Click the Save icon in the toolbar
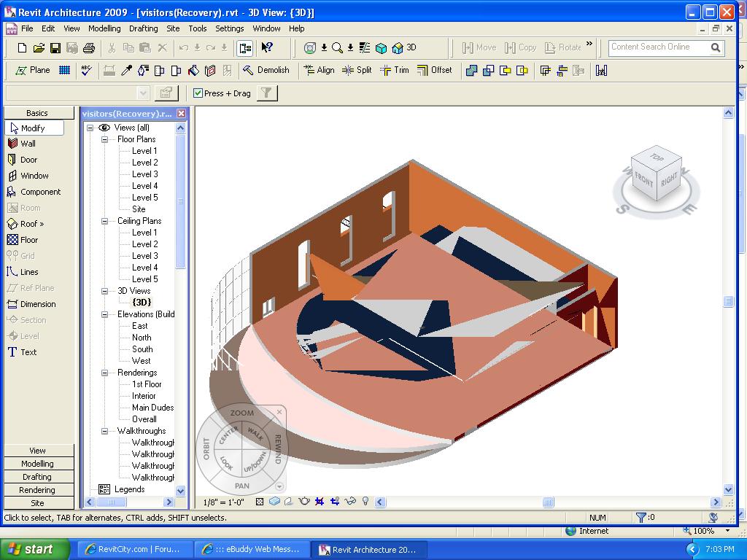747x560 pixels. click(55, 48)
